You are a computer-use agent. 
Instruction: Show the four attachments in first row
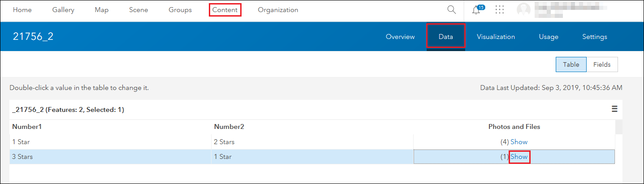(x=519, y=142)
